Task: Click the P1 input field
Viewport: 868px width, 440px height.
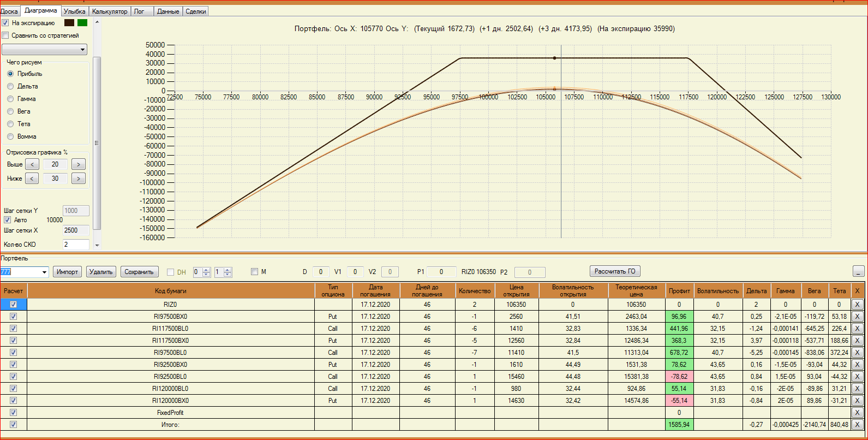Action: click(x=441, y=272)
